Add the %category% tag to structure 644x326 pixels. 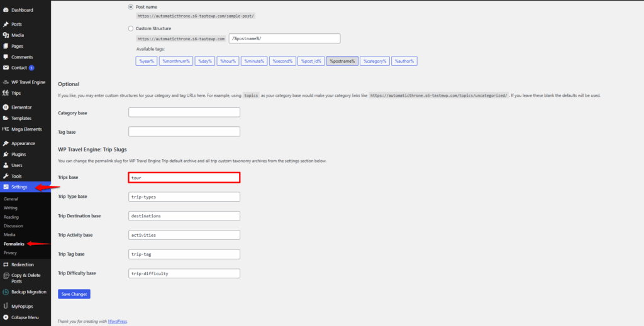[x=374, y=61]
